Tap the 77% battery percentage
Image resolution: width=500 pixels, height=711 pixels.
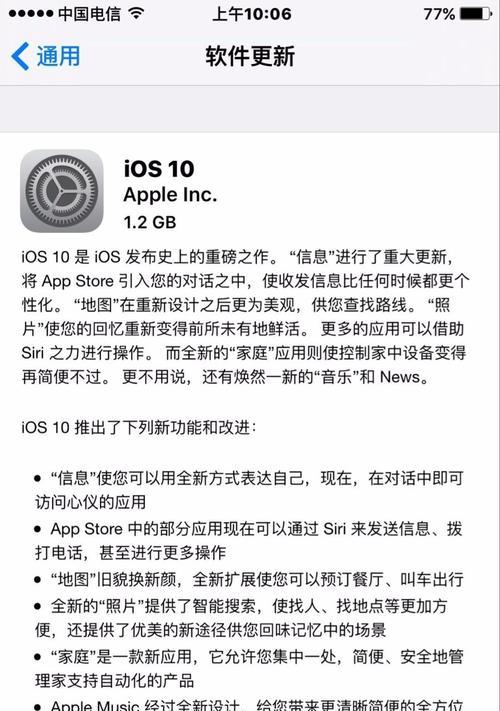(x=439, y=14)
